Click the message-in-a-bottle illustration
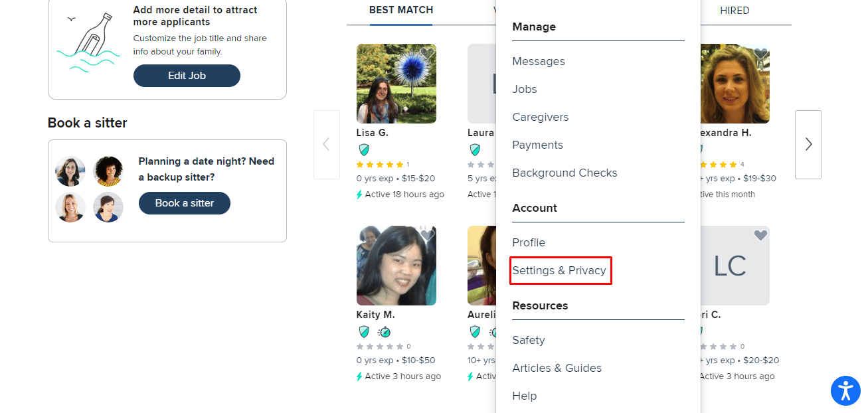 point(89,44)
